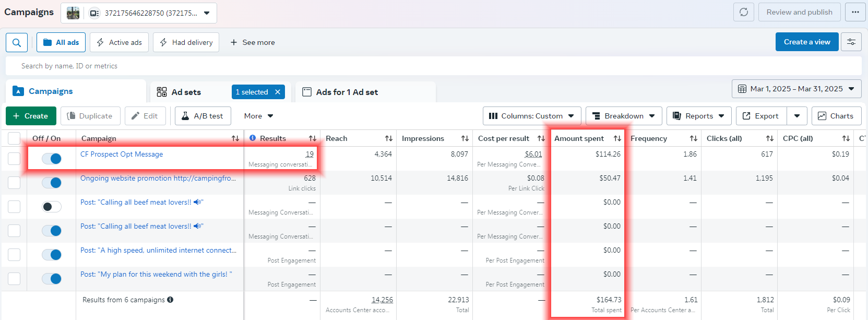Sort by the Amount spent column arrows

point(617,138)
